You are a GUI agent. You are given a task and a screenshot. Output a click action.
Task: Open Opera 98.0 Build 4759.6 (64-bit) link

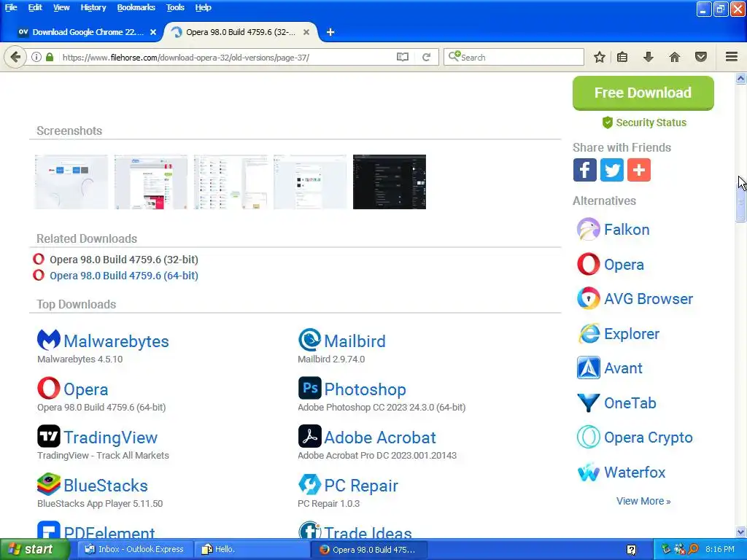[x=124, y=276]
